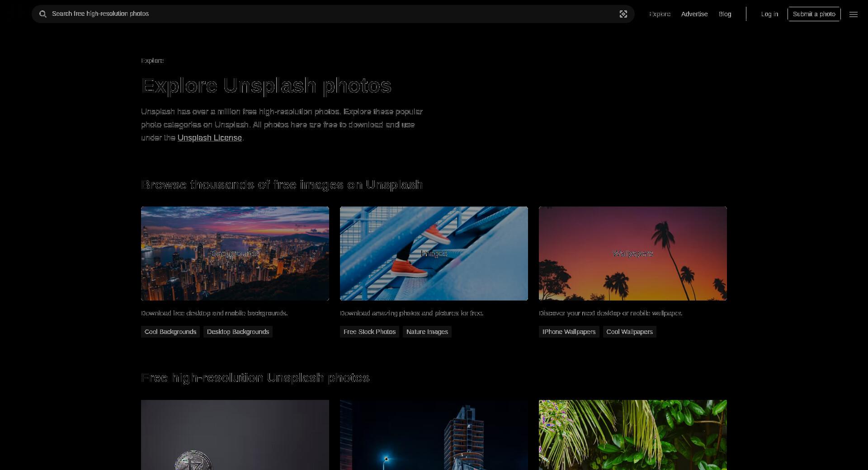Select the Free Stock Photos tag
This screenshot has height=470, width=868.
click(369, 332)
